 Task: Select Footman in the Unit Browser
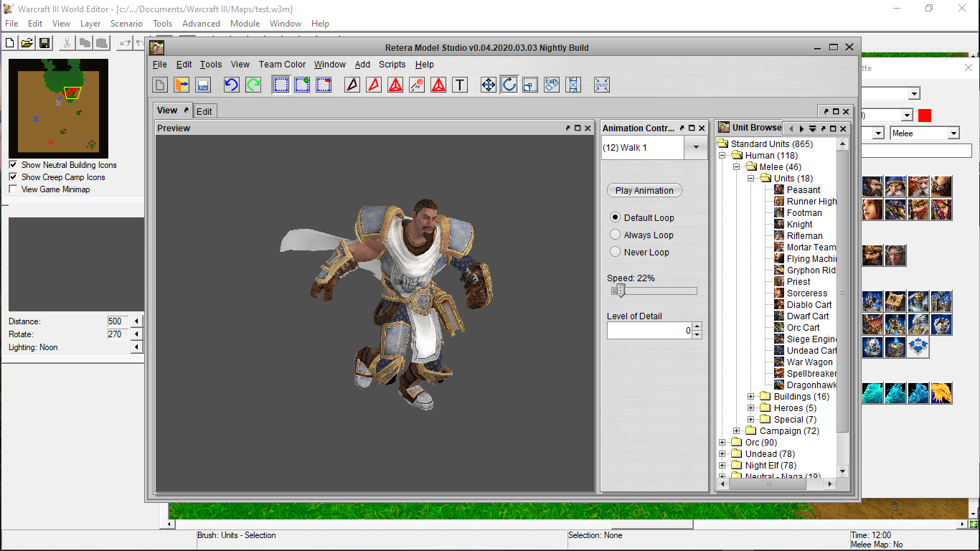[x=804, y=212]
